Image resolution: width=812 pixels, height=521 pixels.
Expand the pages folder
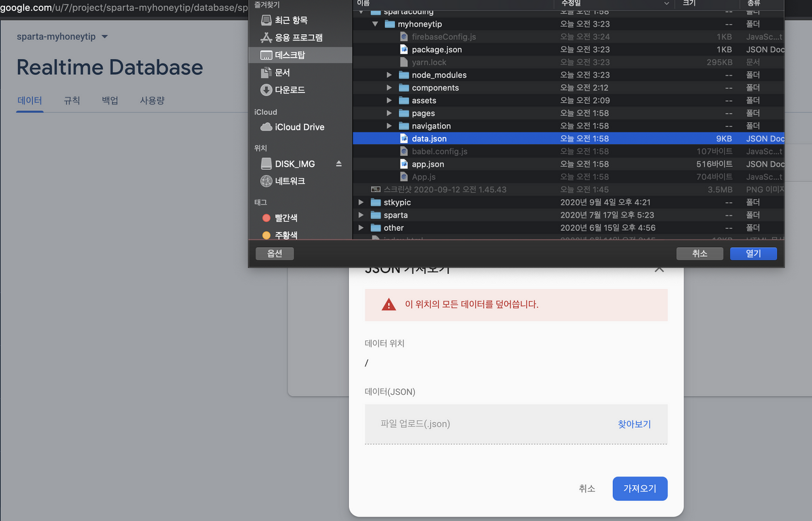390,113
